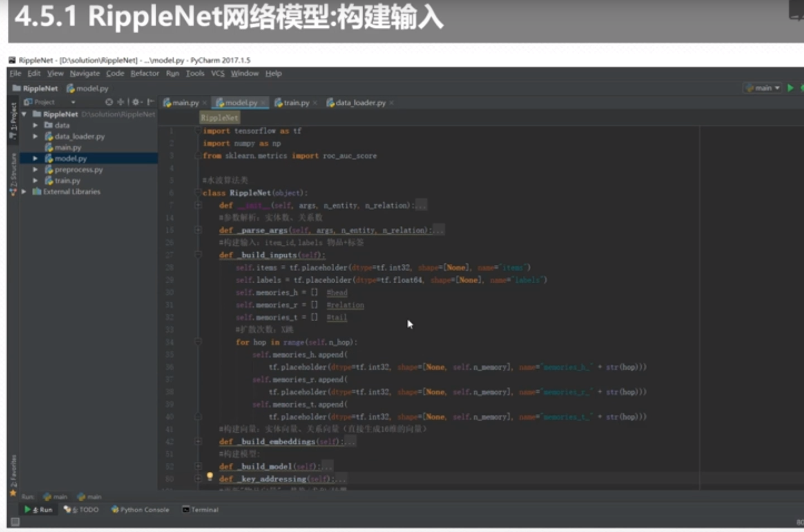This screenshot has height=532, width=804.
Task: Select train.py in the project tree
Action: [67, 181]
